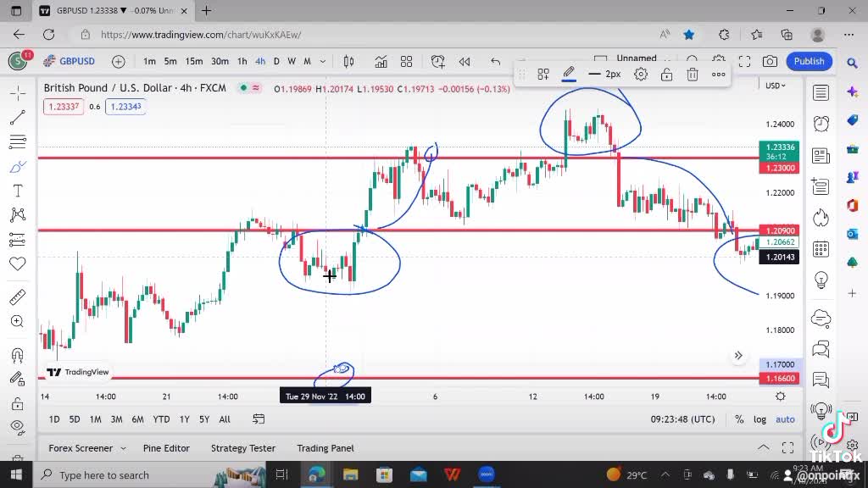Screen dimensions: 868x488
Task: Select the text annotation tool
Action: (x=18, y=191)
